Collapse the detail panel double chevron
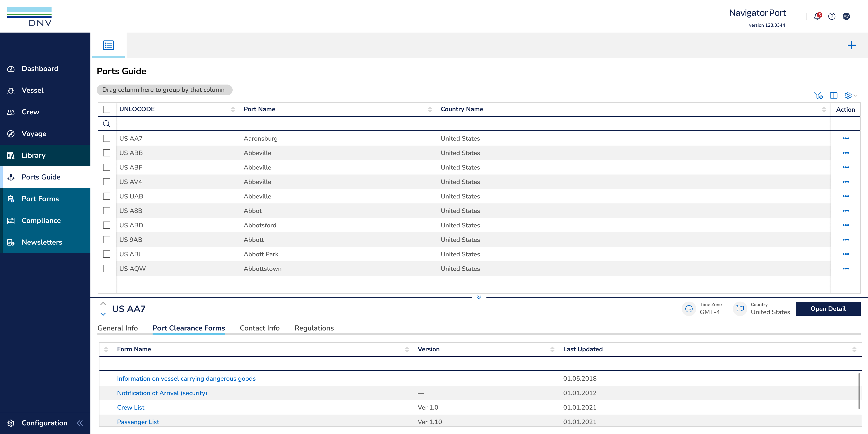The width and height of the screenshot is (868, 434). pos(479,297)
